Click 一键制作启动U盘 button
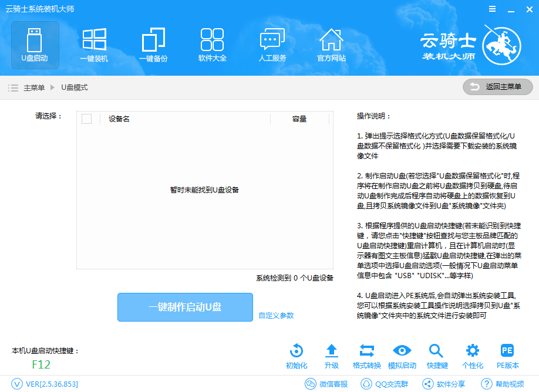Image resolution: width=539 pixels, height=392 pixels. [186, 307]
